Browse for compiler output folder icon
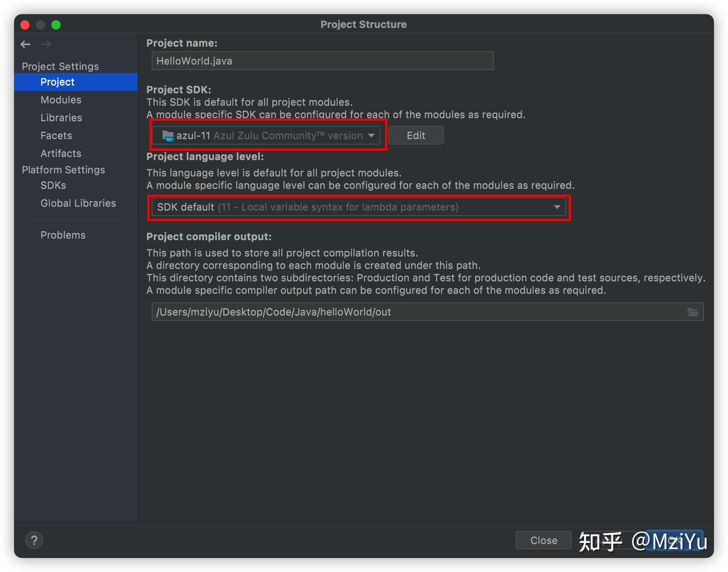 point(693,312)
